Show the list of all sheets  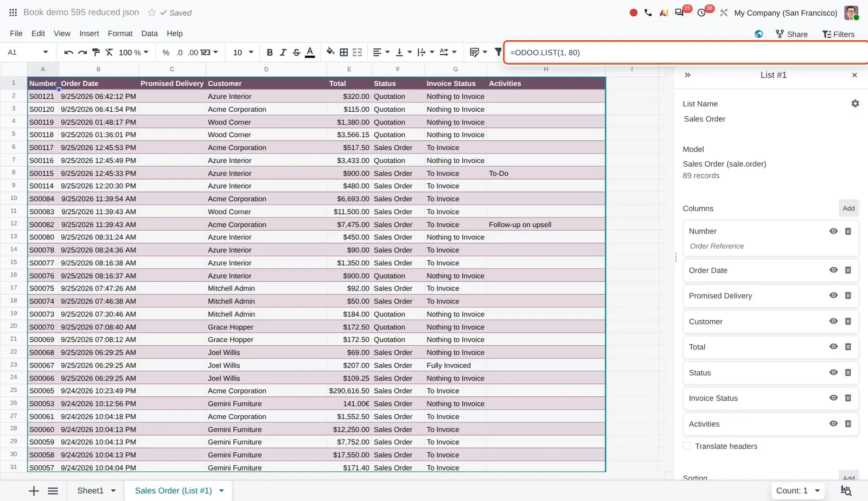tap(53, 491)
